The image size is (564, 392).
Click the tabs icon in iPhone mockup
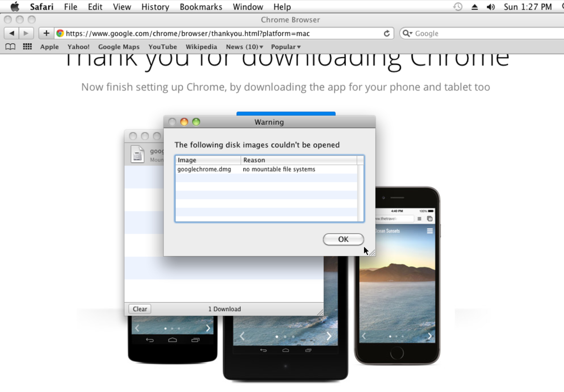(x=430, y=219)
